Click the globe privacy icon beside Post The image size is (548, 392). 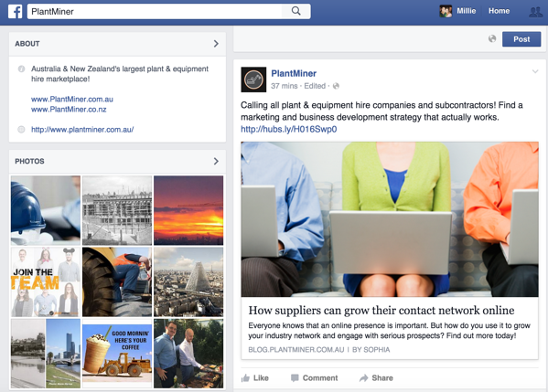pyautogui.click(x=492, y=38)
